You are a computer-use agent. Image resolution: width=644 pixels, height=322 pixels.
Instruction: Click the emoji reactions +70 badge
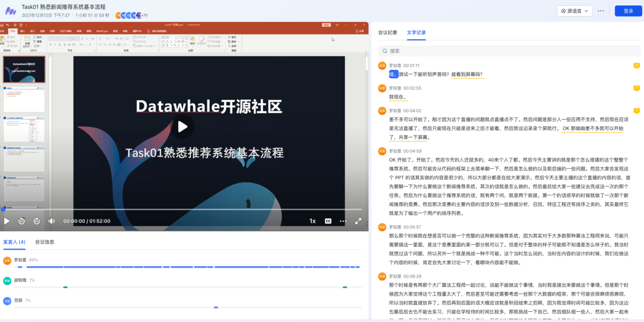[x=145, y=16]
